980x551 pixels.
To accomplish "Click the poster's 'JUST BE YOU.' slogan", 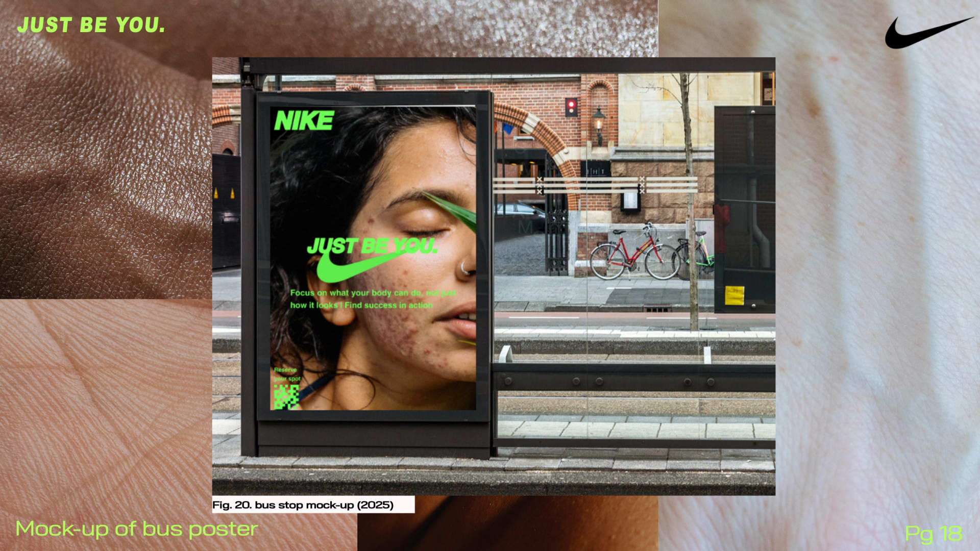I will pyautogui.click(x=372, y=246).
